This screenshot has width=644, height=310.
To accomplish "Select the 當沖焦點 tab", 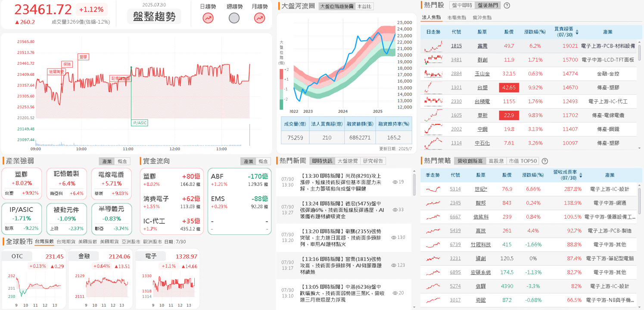I will coord(482,17).
